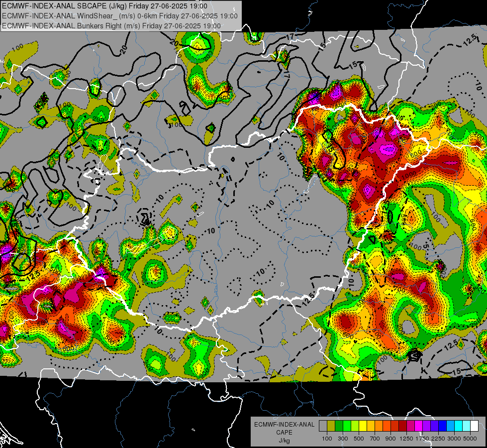Select the dark green legend swatch

pos(339,426)
